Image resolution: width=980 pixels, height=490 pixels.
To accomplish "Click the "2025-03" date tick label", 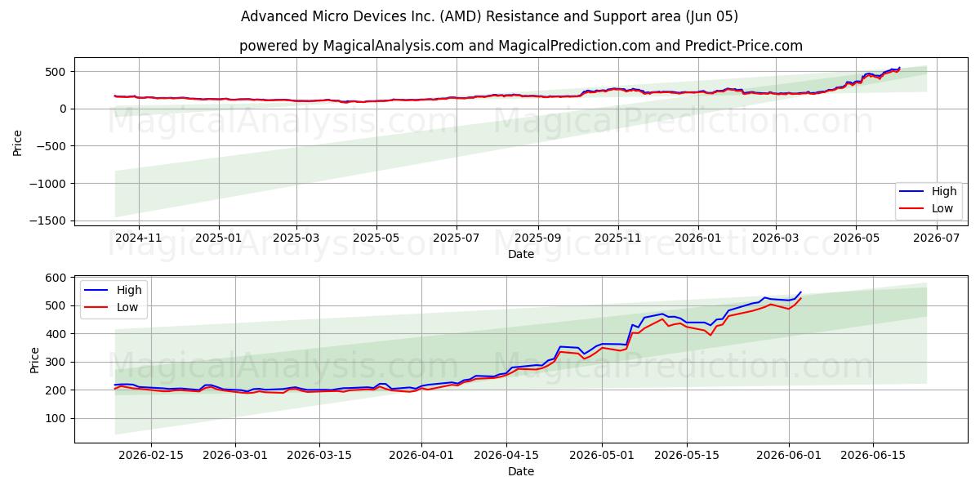I will coord(296,238).
